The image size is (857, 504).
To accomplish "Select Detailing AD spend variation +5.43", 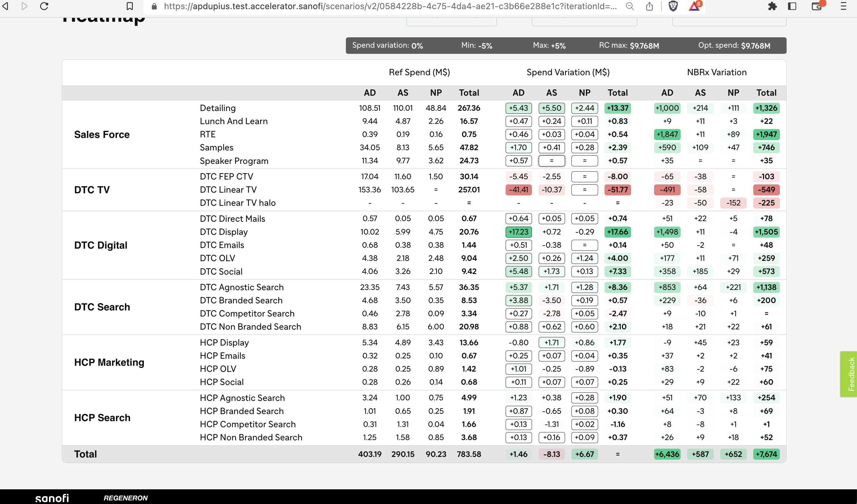I will coord(518,108).
